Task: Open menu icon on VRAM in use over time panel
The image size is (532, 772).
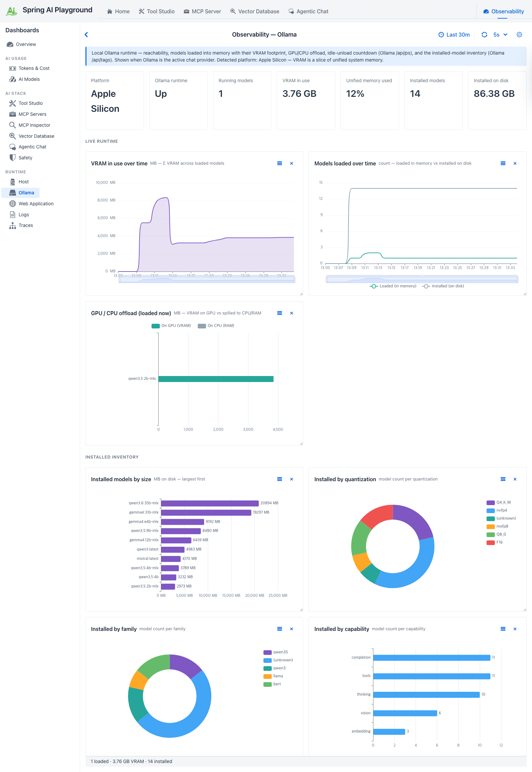Action: pos(280,163)
